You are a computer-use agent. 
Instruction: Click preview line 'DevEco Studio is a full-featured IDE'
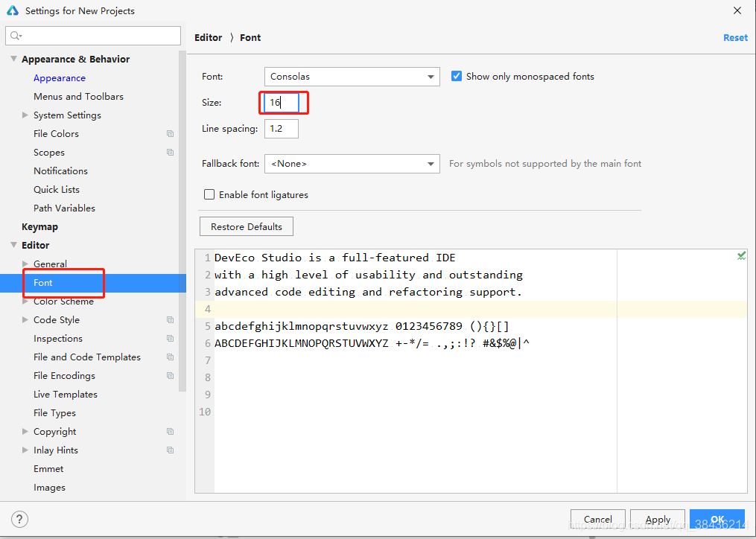[x=334, y=258]
